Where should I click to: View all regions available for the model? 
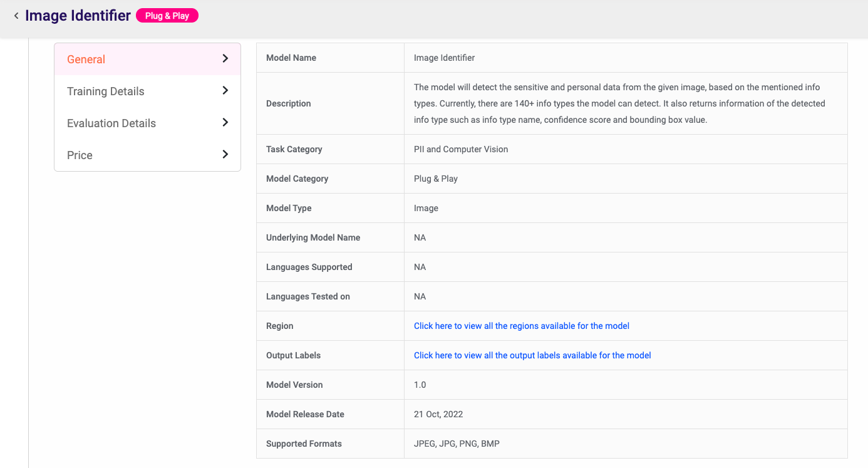coord(522,326)
